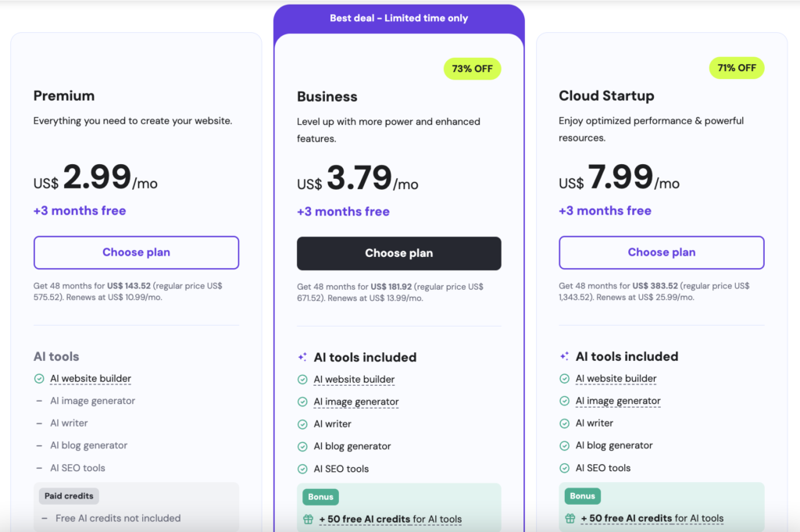This screenshot has width=800, height=532.
Task: Click AI website builder link in Premium plan
Action: point(91,379)
